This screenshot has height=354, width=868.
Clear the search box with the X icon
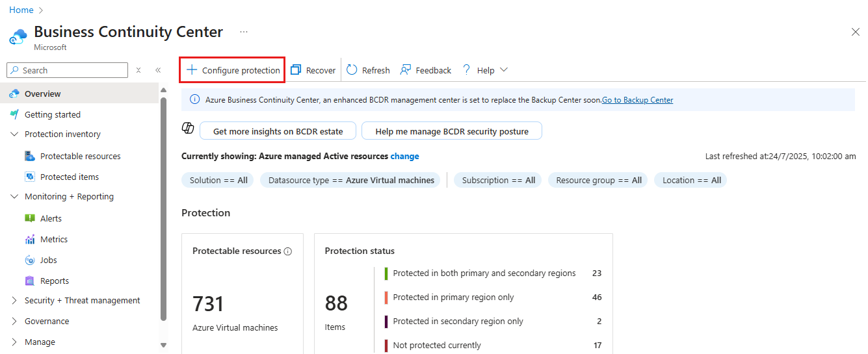click(x=138, y=70)
